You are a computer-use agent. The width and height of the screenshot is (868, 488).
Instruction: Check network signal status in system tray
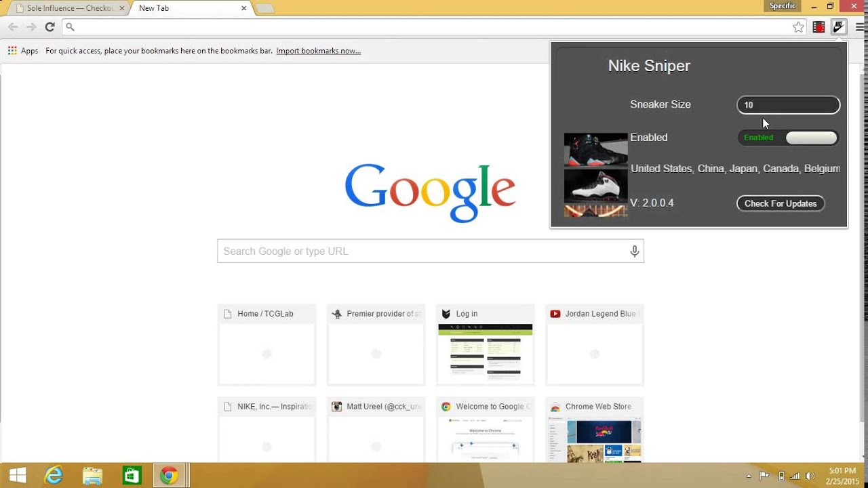point(795,476)
